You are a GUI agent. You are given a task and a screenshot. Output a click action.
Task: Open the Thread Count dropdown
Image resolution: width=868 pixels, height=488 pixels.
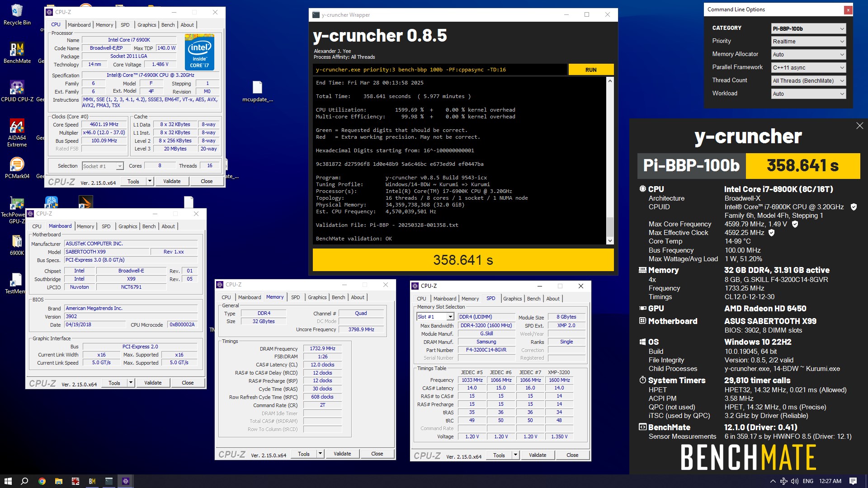[808, 80]
